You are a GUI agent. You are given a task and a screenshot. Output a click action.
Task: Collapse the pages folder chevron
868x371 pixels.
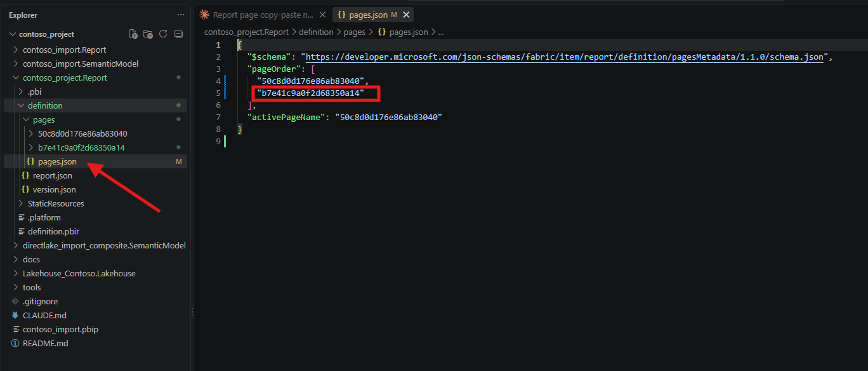[27, 119]
